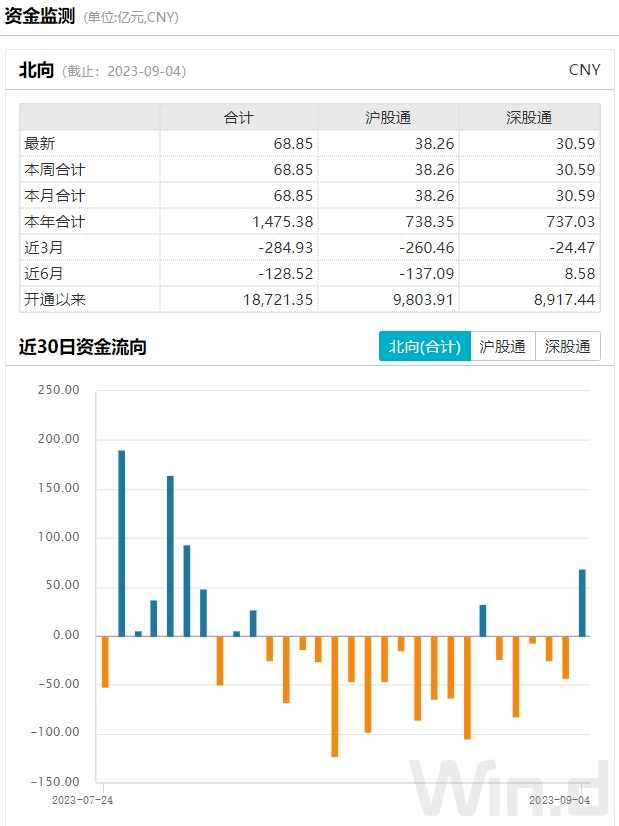Viewport: 619px width, 826px height.
Task: Switch to the 深股通 chart tab
Action: click(568, 347)
